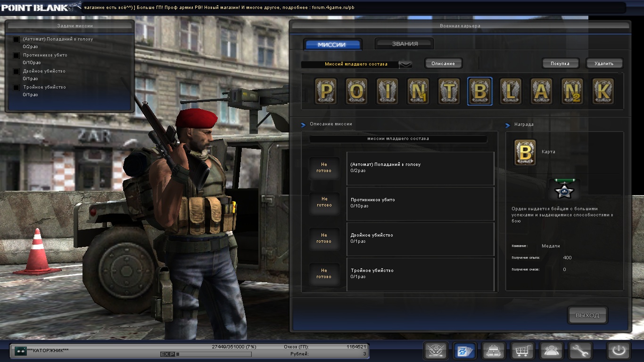This screenshot has width=644, height=362.
Task: Select the letter L mission card
Action: click(x=511, y=91)
